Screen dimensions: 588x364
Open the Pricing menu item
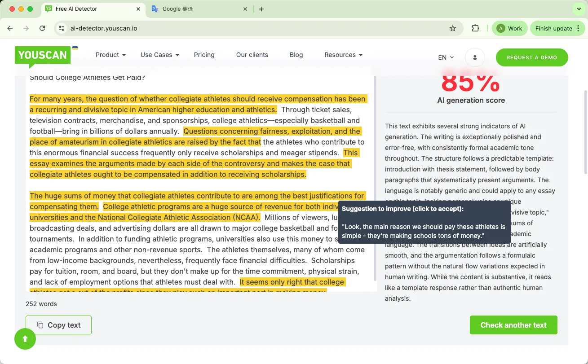tap(204, 55)
